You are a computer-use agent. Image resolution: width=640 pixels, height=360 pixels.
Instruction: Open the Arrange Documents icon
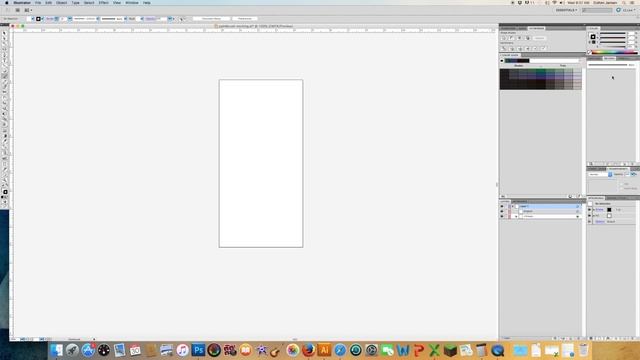tap(27, 10)
